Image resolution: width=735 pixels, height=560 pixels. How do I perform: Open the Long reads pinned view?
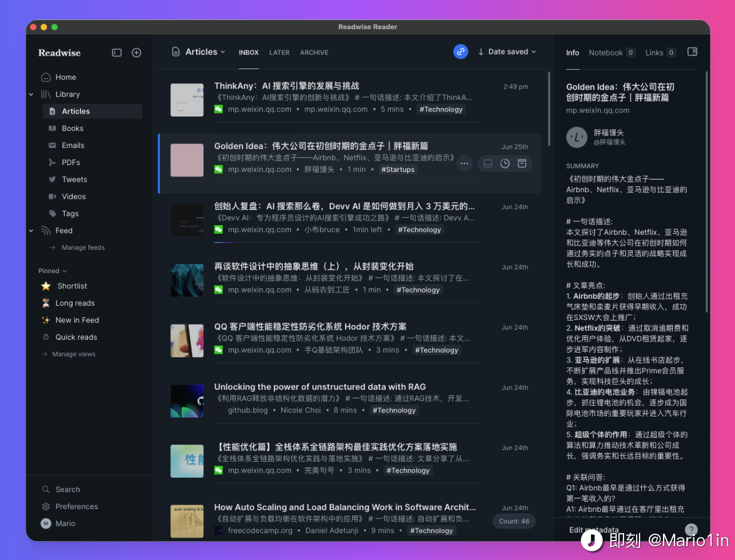[x=75, y=303]
